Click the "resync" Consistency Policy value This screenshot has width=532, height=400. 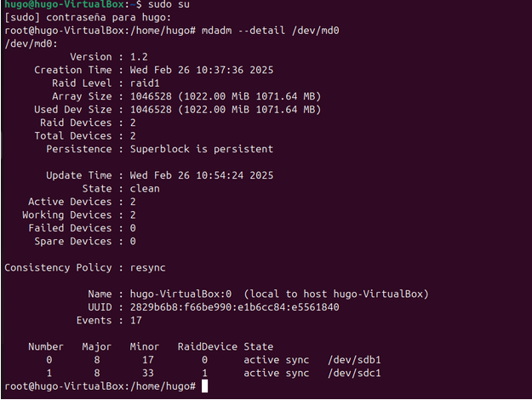click(x=148, y=267)
